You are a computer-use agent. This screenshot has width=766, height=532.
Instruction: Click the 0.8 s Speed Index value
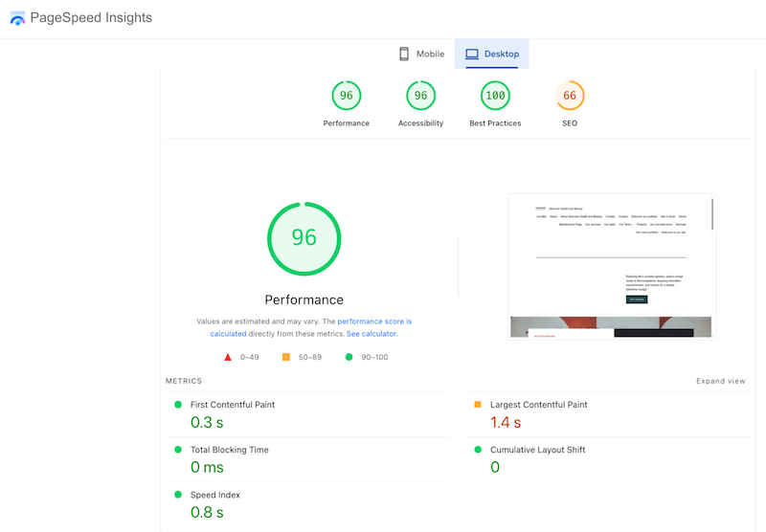(x=207, y=513)
